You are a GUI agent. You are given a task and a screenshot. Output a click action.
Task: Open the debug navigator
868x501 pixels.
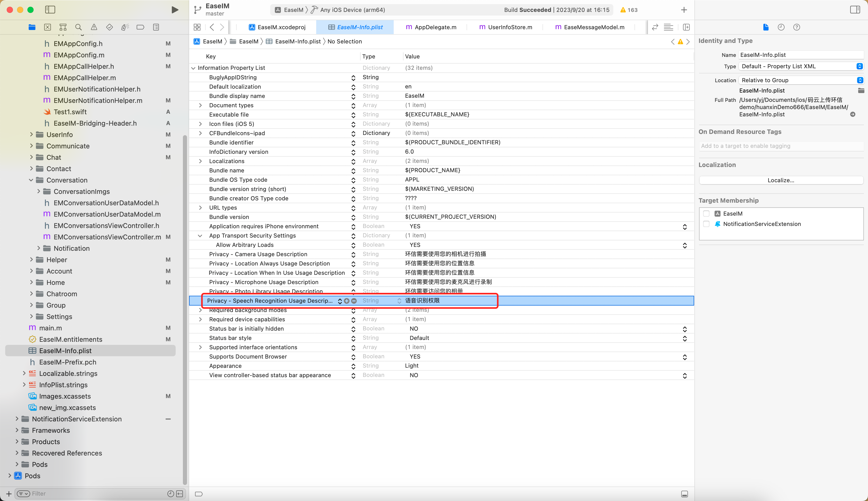pyautogui.click(x=125, y=27)
